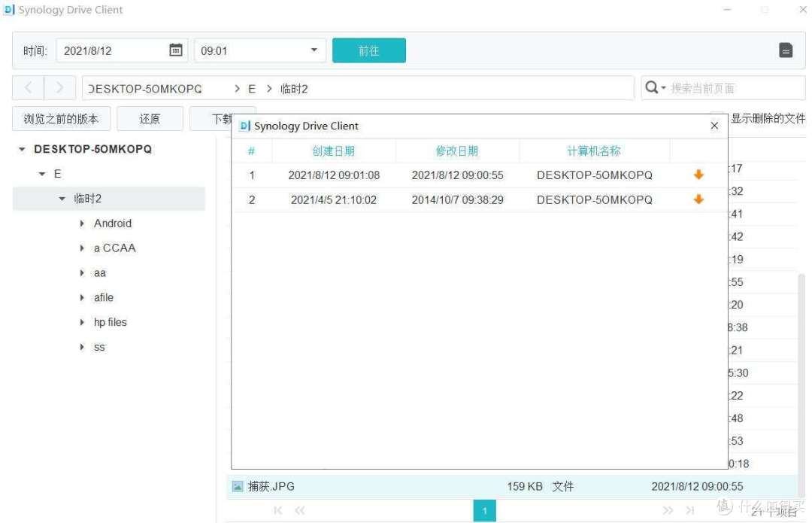Expand the a CCAA folder
This screenshot has height=523, width=812.
82,248
